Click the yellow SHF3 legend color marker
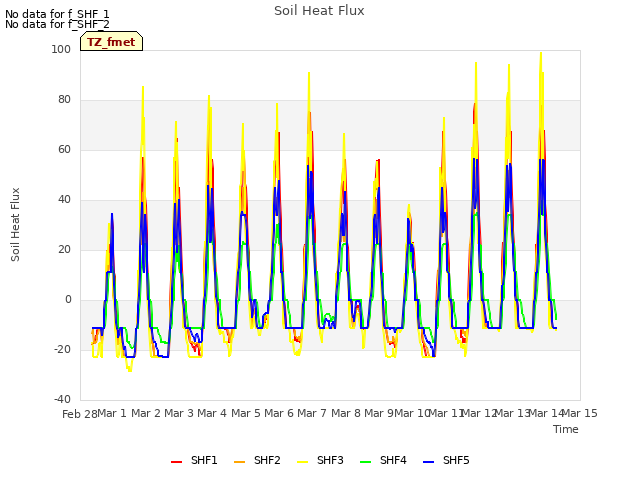Image resolution: width=640 pixels, height=480 pixels. [302, 462]
